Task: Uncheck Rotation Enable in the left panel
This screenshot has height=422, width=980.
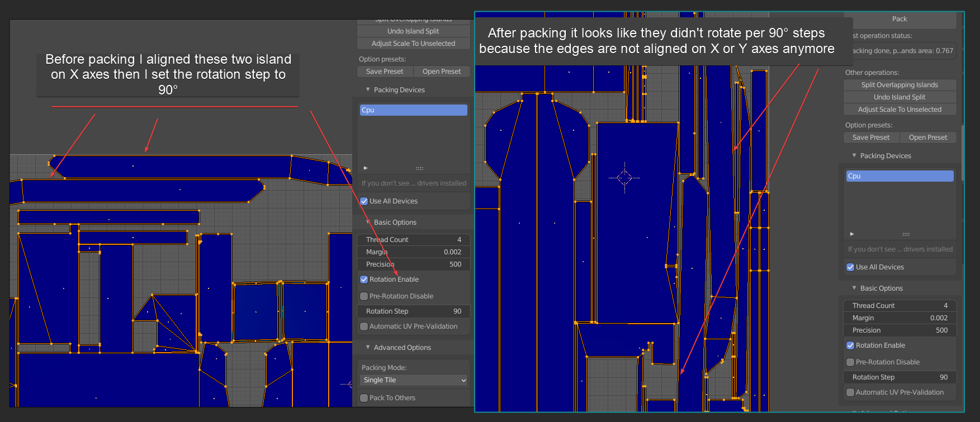Action: tap(364, 279)
